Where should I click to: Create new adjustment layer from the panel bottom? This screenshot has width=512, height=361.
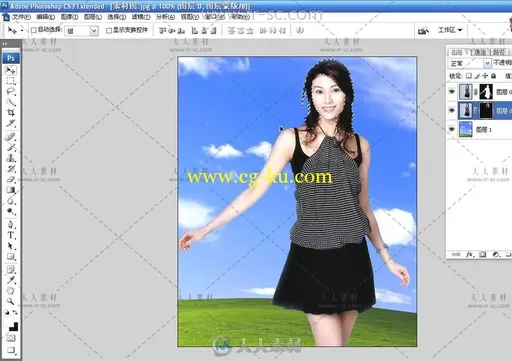[496, 254]
